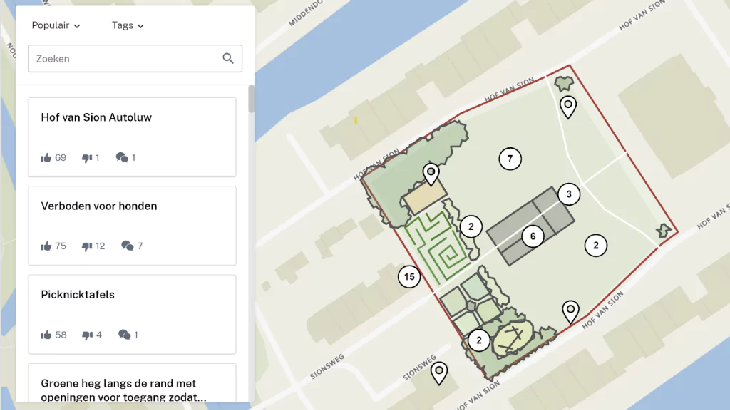Viewport: 730px width, 410px height.
Task: Open the Picknicktafels card
Action: tap(132, 315)
